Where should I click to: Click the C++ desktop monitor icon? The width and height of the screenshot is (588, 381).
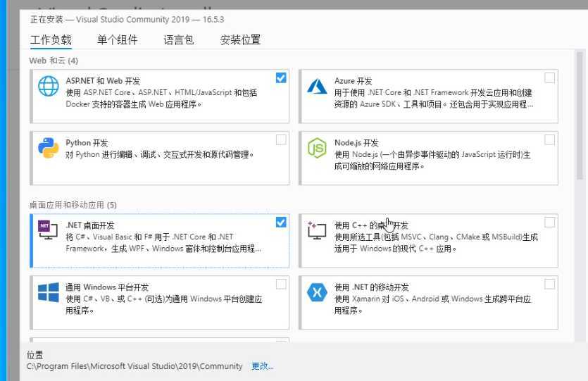[x=317, y=230]
